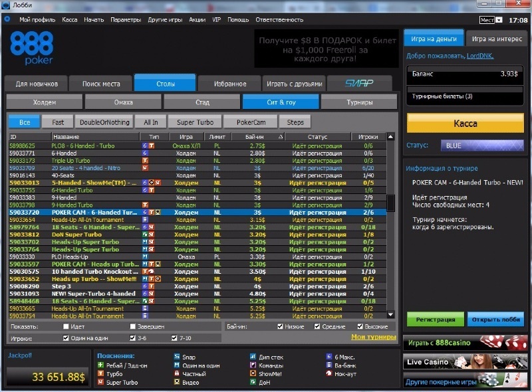Toggle the Высокие buy-in checkbox
The width and height of the screenshot is (532, 392).
pos(360,327)
